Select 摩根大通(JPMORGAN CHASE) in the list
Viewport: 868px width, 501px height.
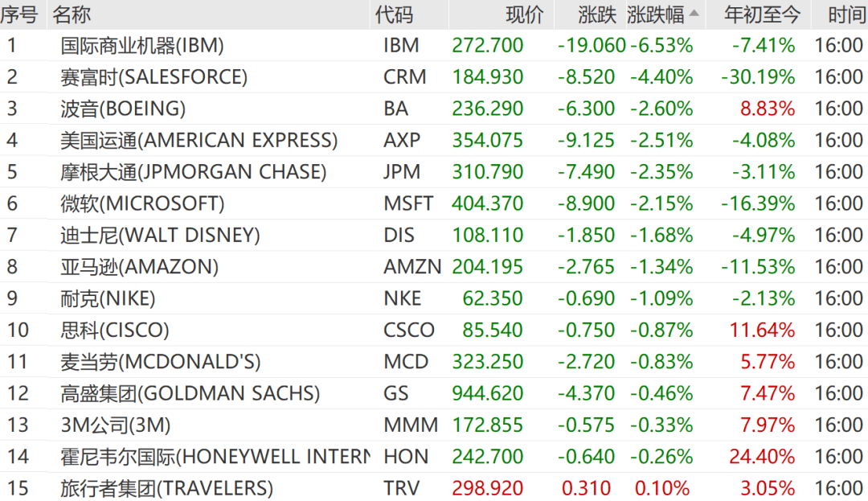click(x=193, y=171)
